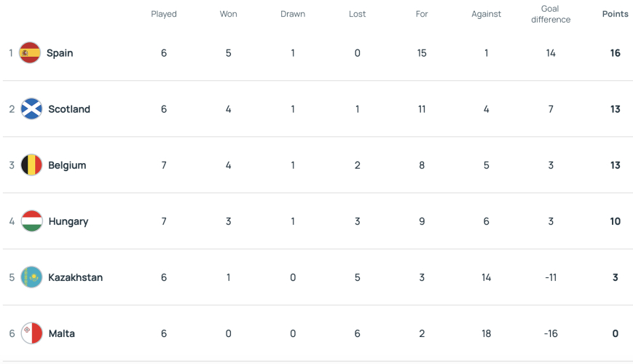Image resolution: width=633 pixels, height=364 pixels.
Task: Select the Hungary team name
Action: [x=68, y=221]
